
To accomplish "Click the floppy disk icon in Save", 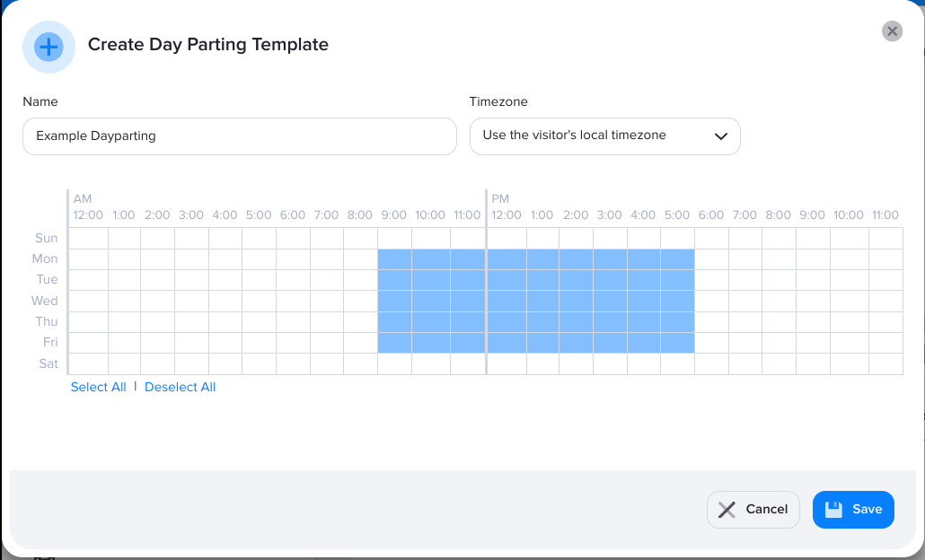I will [833, 510].
